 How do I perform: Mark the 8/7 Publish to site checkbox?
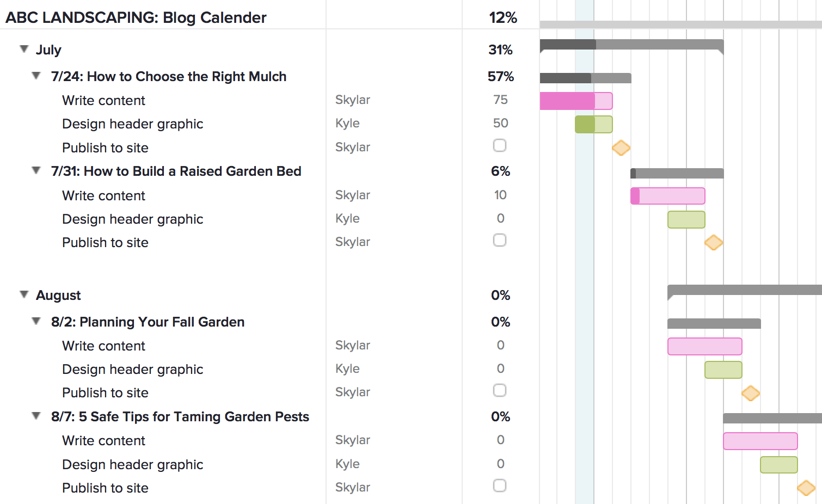click(500, 485)
